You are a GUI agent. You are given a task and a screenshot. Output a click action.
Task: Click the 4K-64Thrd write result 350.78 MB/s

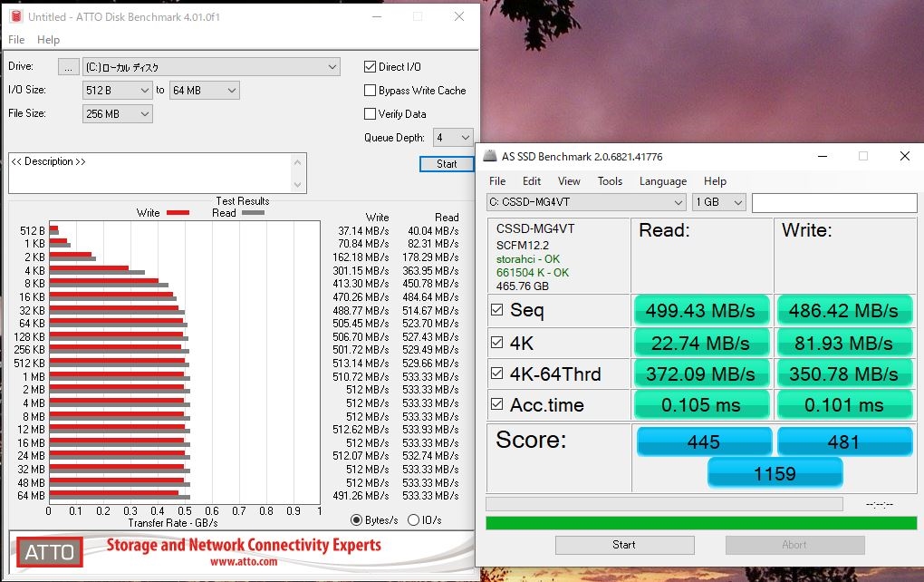(844, 373)
